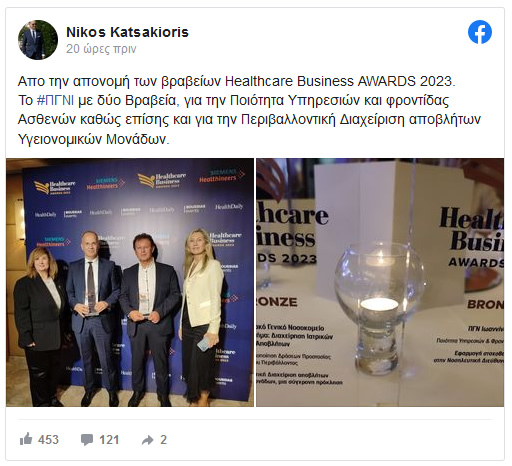
Task: Click the candle glass holder in photo
Action: (x=379, y=308)
